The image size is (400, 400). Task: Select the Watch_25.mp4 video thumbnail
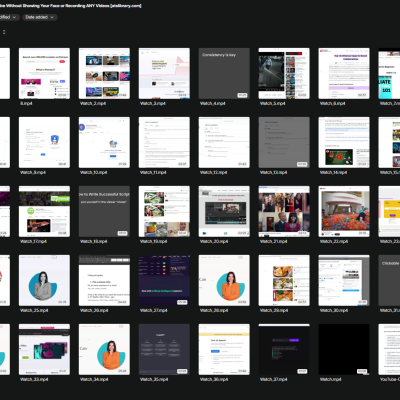[x=44, y=280]
